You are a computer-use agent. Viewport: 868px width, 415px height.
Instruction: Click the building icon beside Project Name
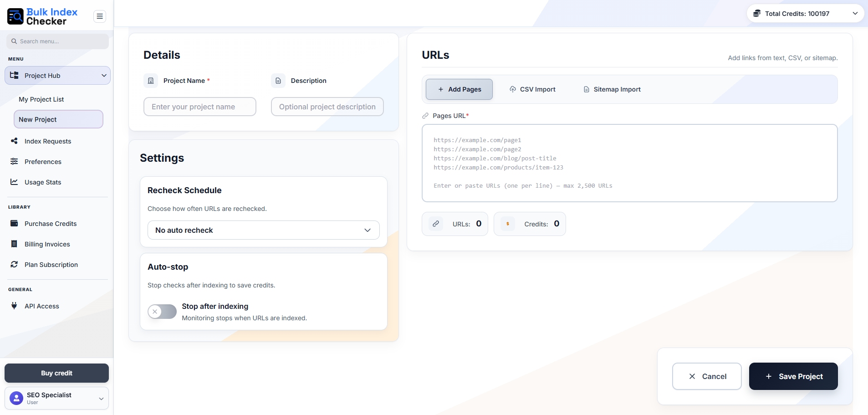[151, 81]
